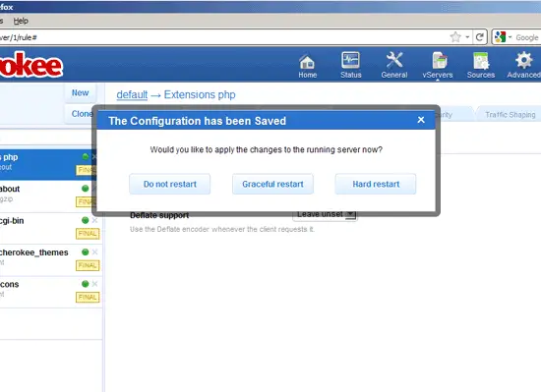Open Google search engine selector
This screenshot has height=392, width=541.
503,37
